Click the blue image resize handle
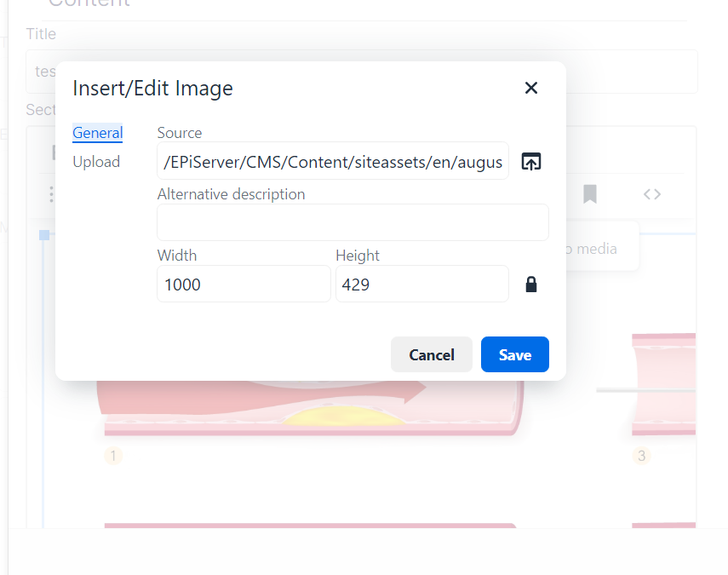728x575 pixels. pos(44,234)
